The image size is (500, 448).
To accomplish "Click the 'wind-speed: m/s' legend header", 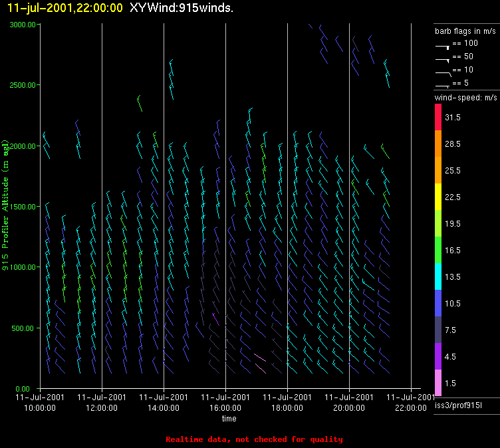I will [x=465, y=98].
